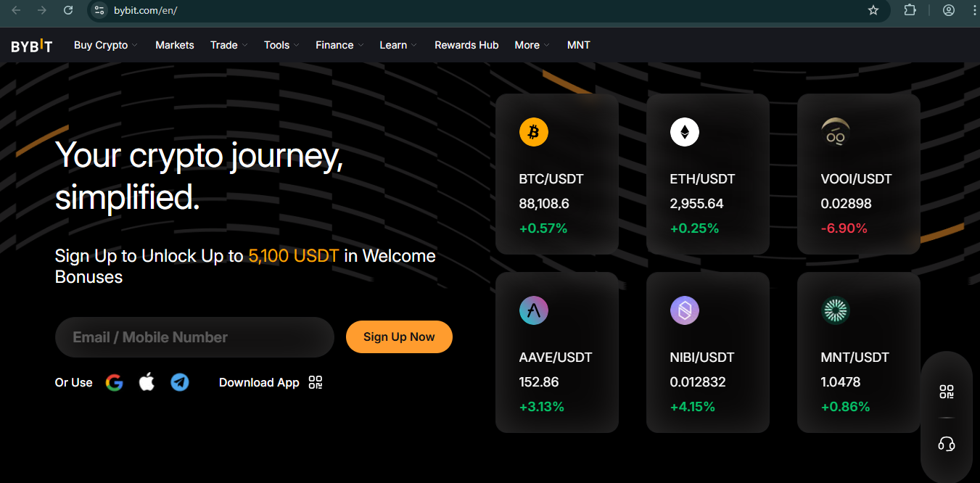980x483 pixels.
Task: Click the ETH price 2,955.64
Action: tap(697, 204)
